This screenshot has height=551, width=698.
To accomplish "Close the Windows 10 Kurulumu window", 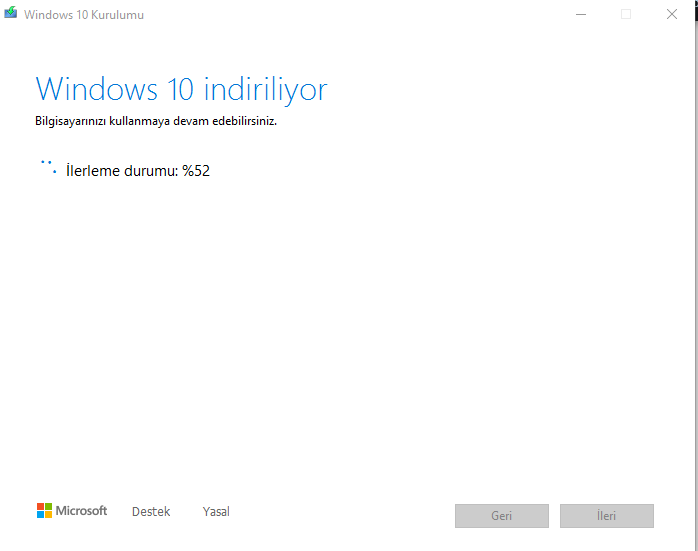I will click(x=672, y=14).
